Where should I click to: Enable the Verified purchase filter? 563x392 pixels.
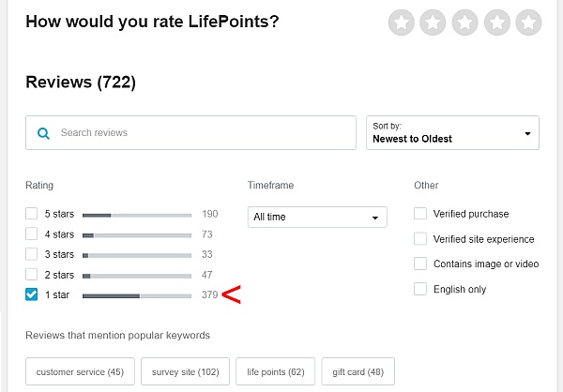click(420, 213)
